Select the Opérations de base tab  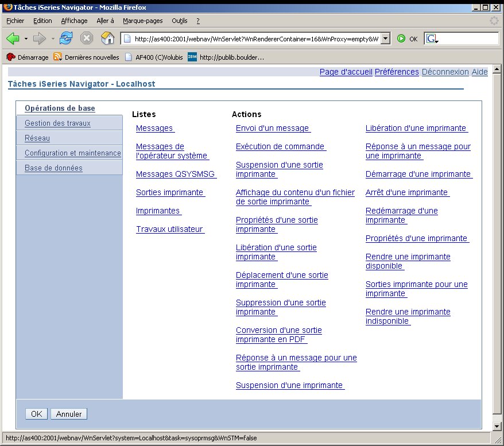click(x=60, y=108)
